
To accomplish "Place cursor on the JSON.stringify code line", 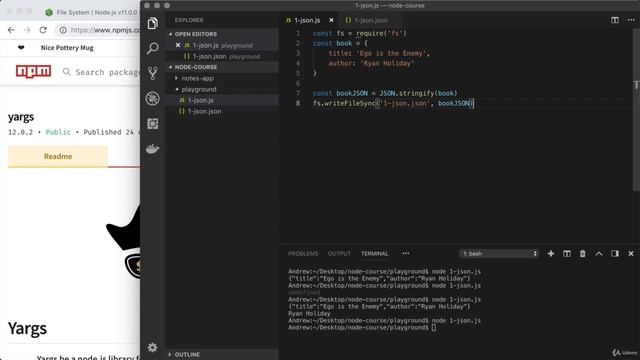I will coord(385,93).
